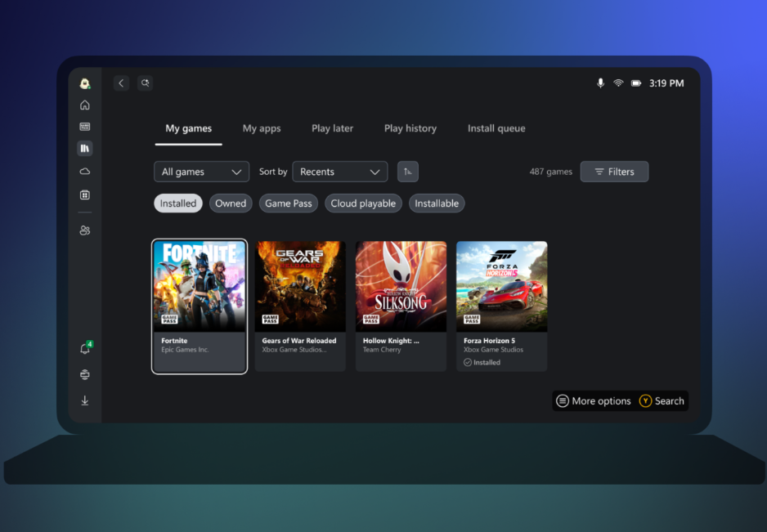
Task: Toggle the Game Pass filter chip
Action: click(x=288, y=203)
